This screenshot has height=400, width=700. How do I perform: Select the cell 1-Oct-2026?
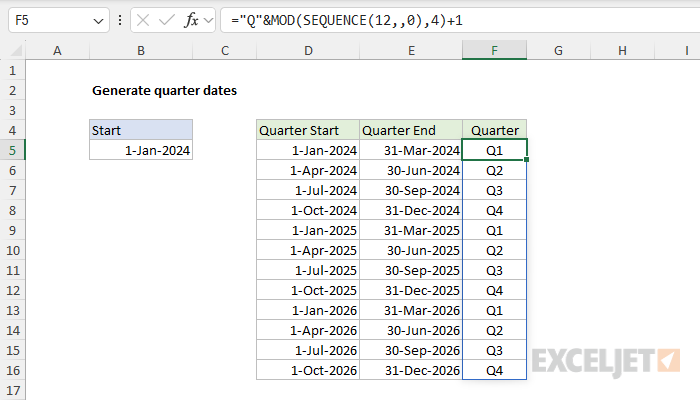click(308, 371)
